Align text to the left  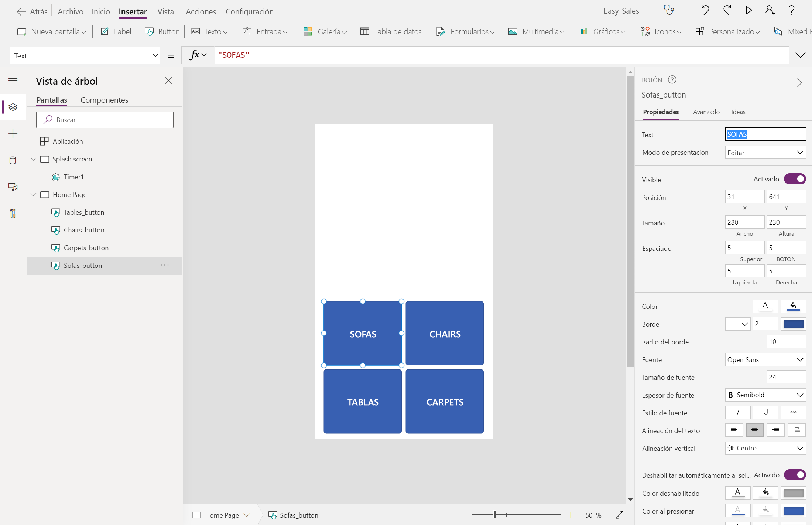click(734, 430)
